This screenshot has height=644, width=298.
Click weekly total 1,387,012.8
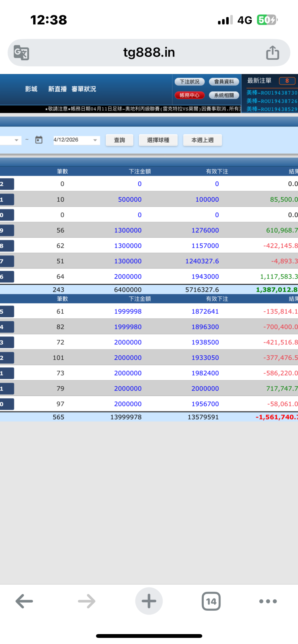click(277, 290)
